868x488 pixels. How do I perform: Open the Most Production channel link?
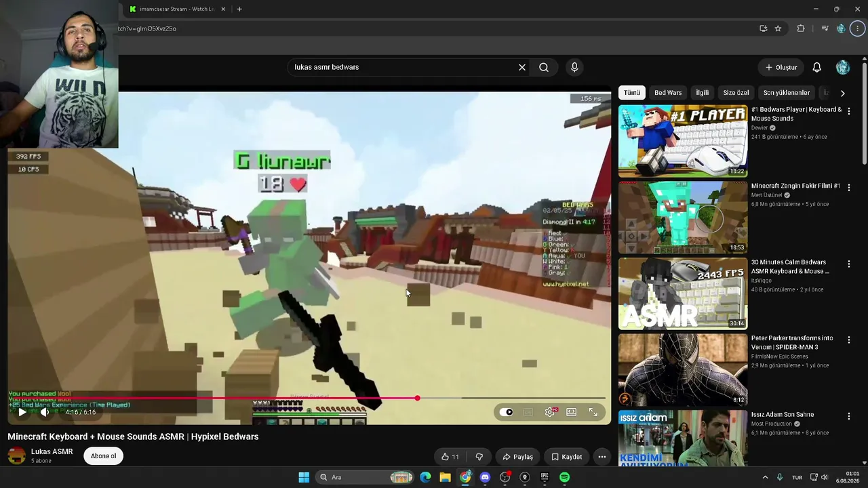point(772,424)
